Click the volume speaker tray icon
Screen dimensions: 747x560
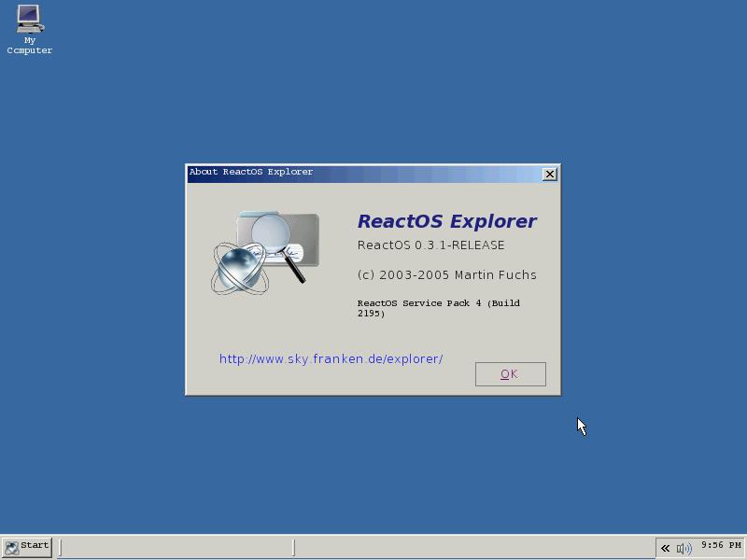click(x=684, y=549)
